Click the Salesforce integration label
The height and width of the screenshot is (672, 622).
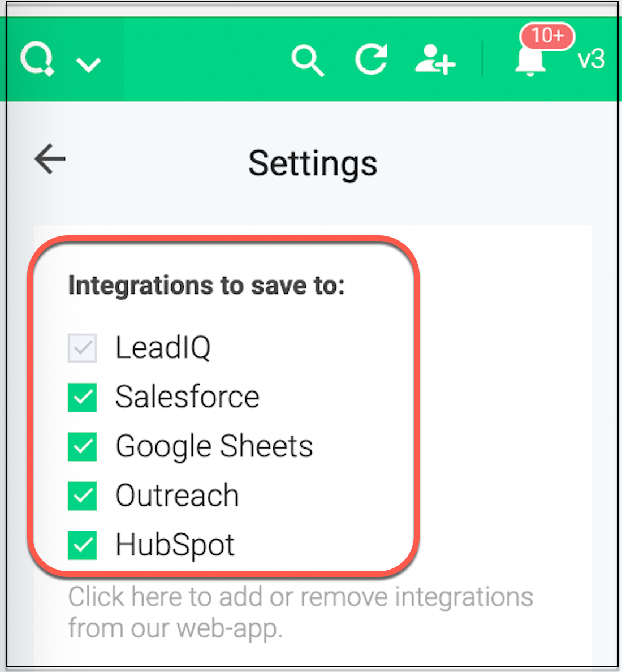[x=187, y=397]
